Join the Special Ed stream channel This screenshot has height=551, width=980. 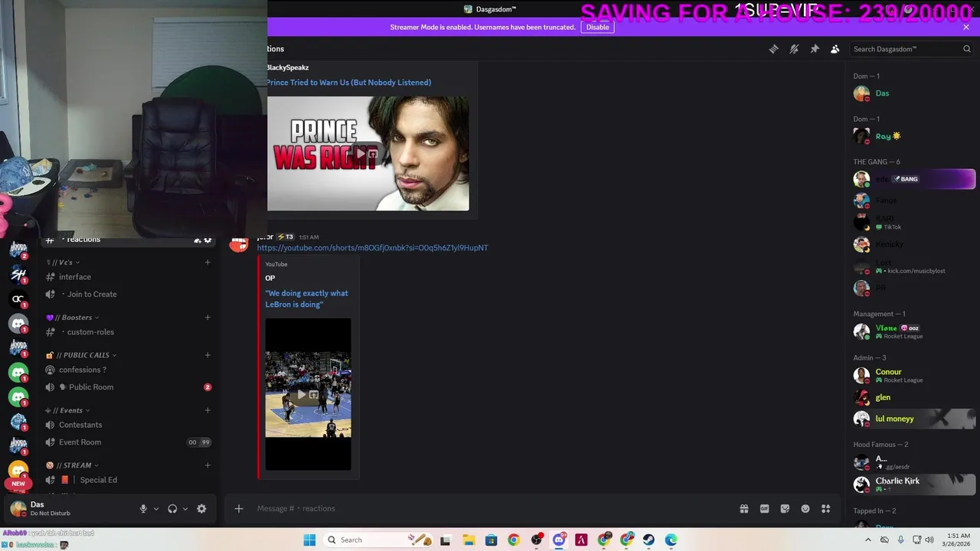[129, 480]
